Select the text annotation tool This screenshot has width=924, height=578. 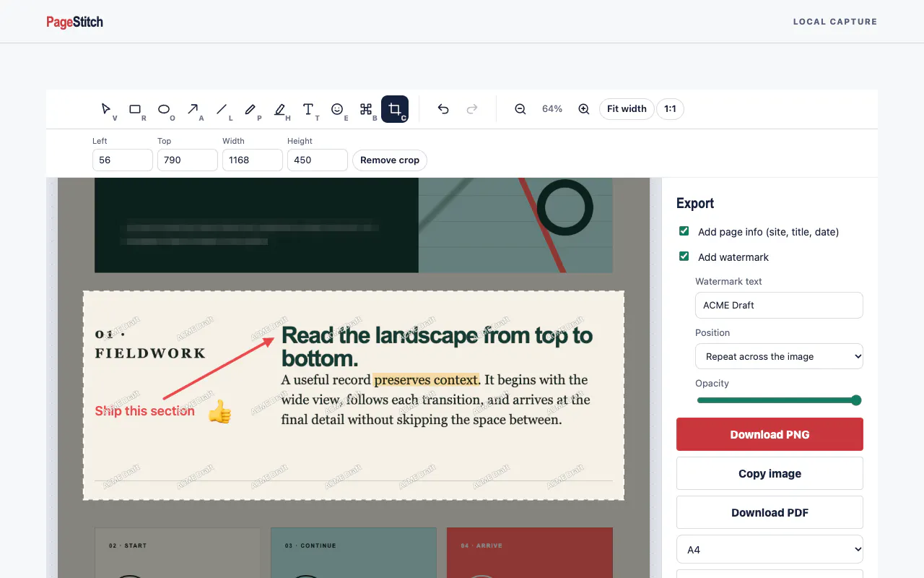(x=308, y=109)
